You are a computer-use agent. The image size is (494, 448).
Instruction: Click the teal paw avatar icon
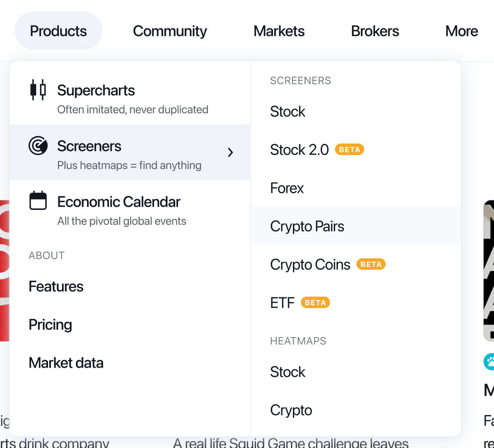(x=490, y=361)
